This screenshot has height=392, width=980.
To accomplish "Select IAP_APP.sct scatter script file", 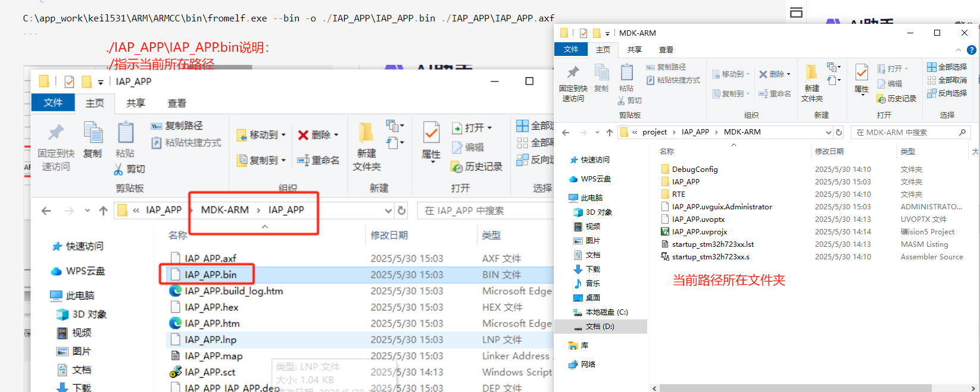I will click(210, 372).
